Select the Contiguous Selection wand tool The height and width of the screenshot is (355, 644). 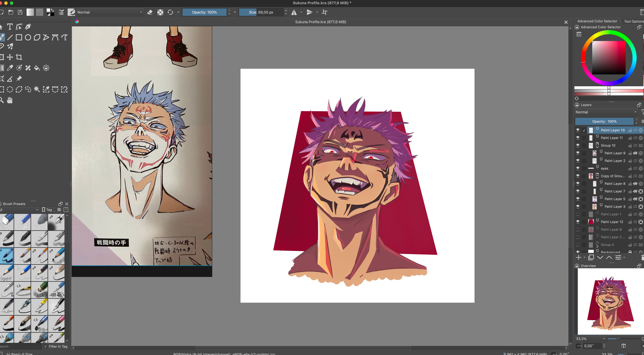click(37, 90)
